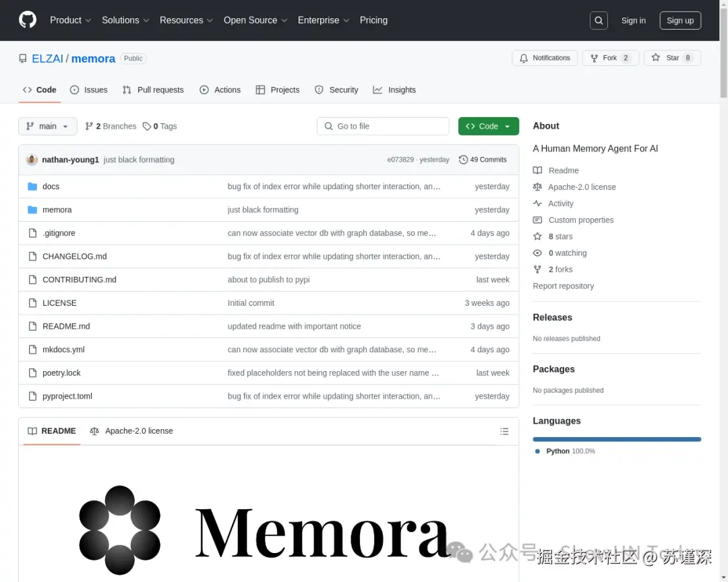Click the license scale icon in About
The height and width of the screenshot is (582, 728).
537,187
